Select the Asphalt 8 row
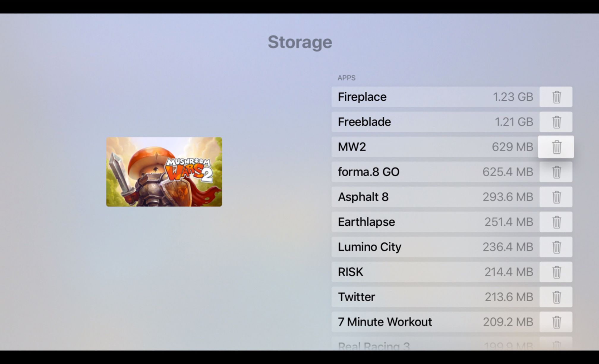 tap(435, 197)
